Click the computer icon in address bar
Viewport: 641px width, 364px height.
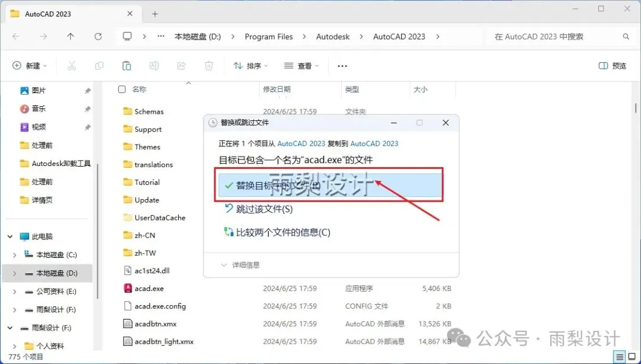click(127, 36)
